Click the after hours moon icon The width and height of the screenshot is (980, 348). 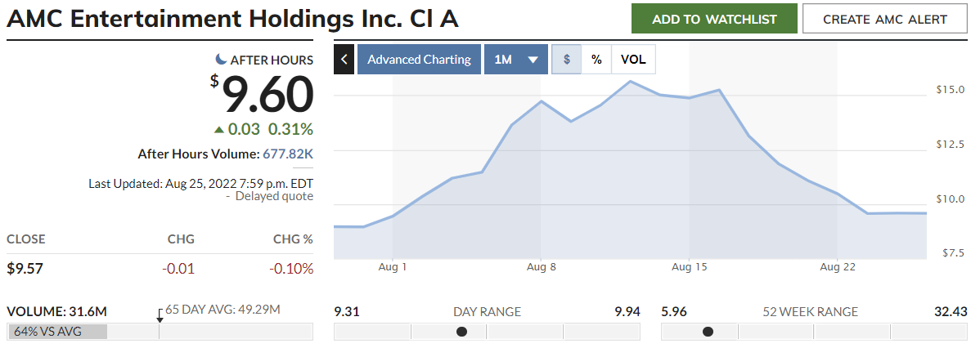tap(221, 60)
